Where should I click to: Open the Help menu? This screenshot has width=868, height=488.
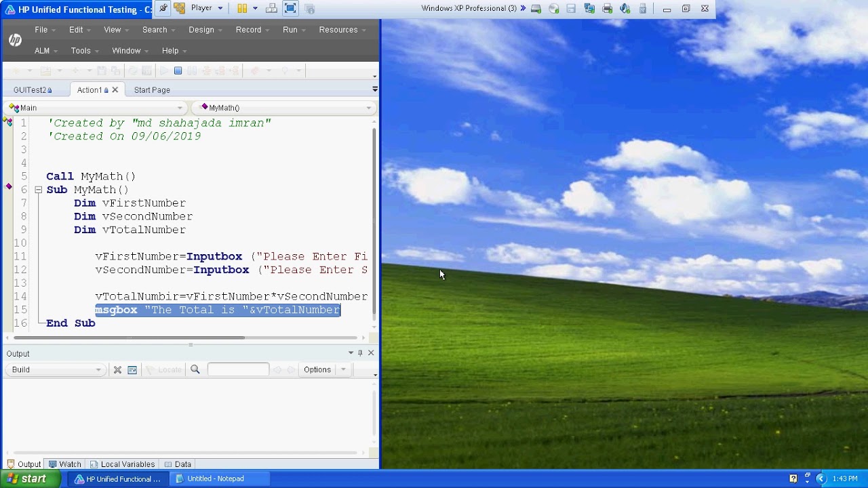click(x=174, y=51)
